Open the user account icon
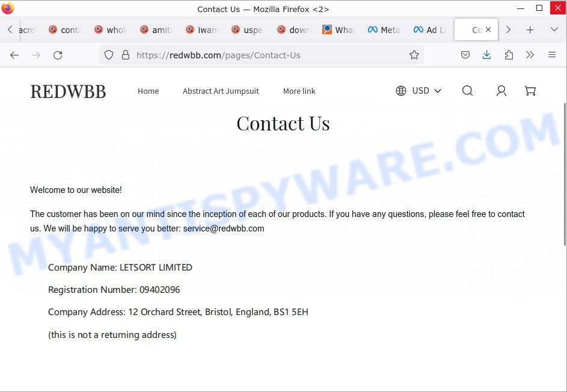 coord(501,90)
